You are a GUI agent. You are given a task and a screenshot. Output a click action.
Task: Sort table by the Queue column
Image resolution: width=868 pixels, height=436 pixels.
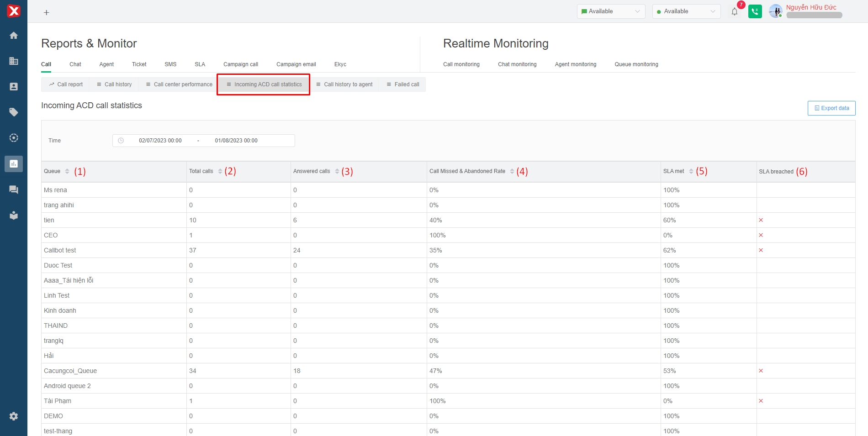(67, 171)
